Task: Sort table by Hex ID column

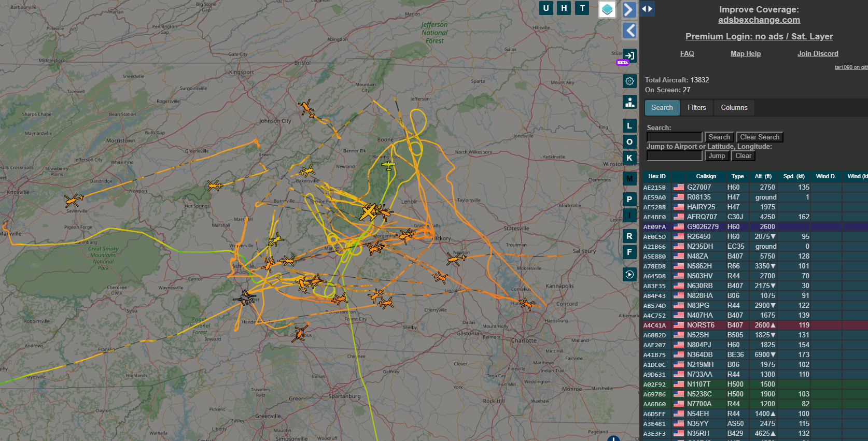Action: point(657,176)
